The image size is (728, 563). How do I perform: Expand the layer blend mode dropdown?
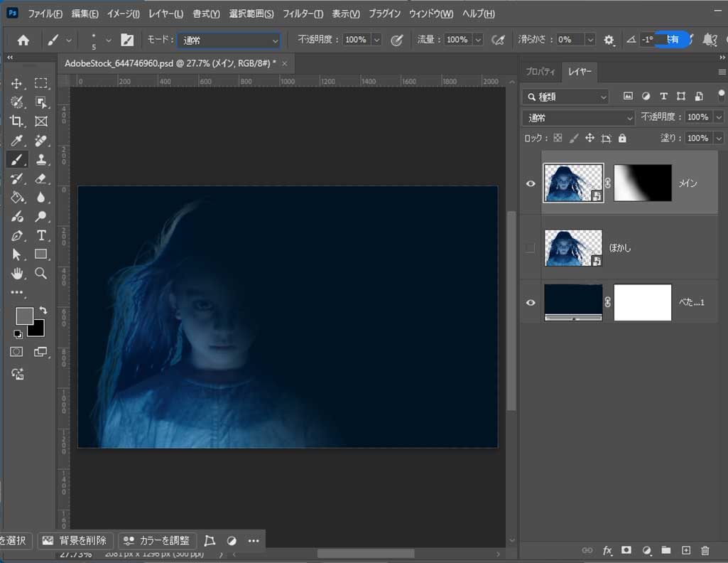578,117
